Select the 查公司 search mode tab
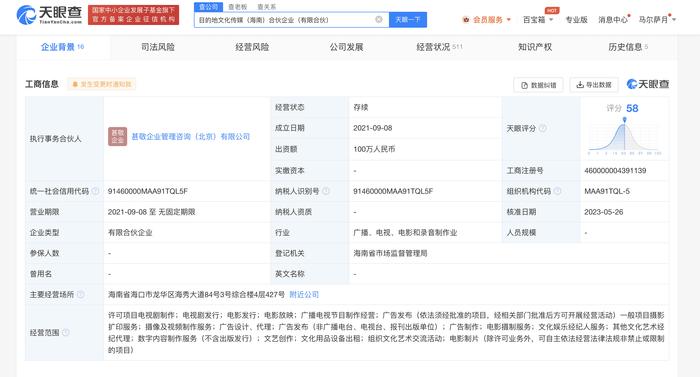Viewport: 700px width, 377px height. coord(208,7)
